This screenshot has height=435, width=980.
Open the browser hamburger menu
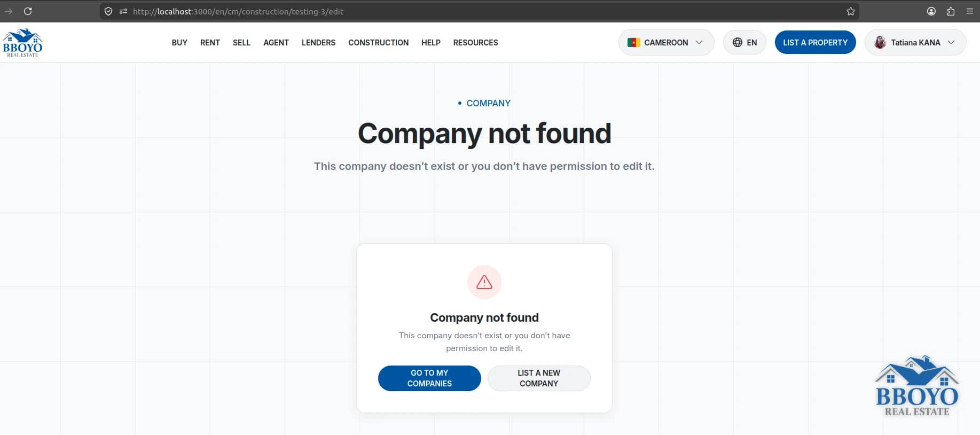tap(970, 11)
